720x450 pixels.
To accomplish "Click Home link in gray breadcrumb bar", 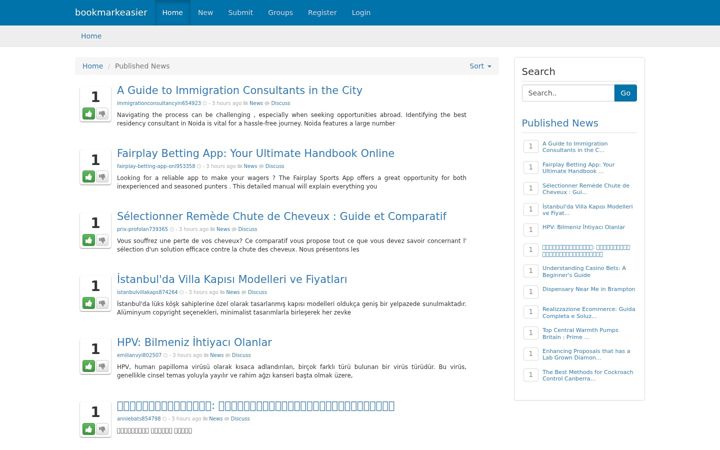I will 91,36.
